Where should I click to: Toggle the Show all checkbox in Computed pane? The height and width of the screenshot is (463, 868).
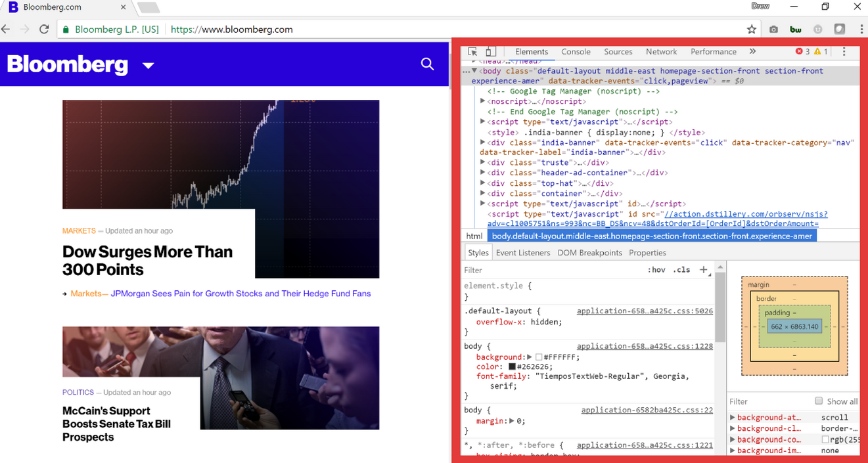tap(819, 401)
